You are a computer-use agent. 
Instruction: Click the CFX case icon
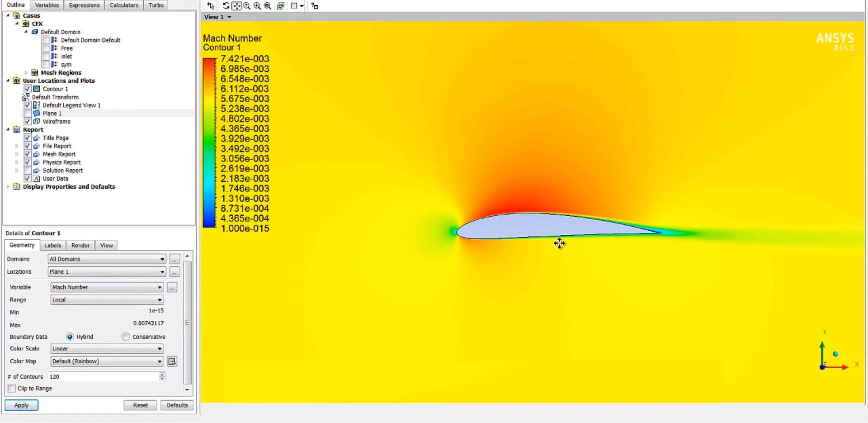pyautogui.click(x=26, y=24)
